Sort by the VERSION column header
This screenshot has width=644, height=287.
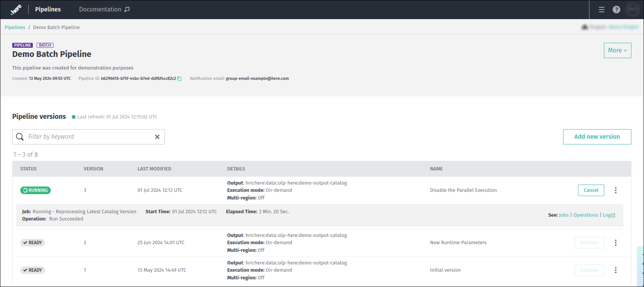(x=94, y=169)
